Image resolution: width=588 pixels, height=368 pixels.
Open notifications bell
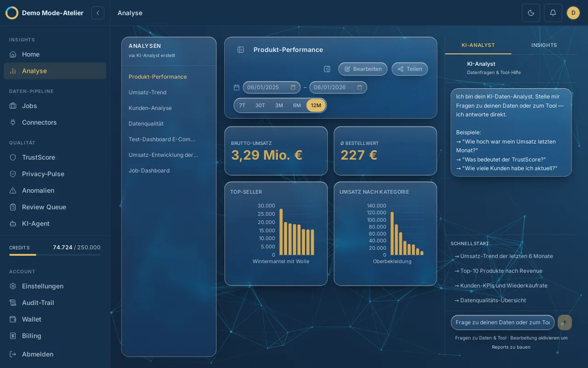pos(553,13)
